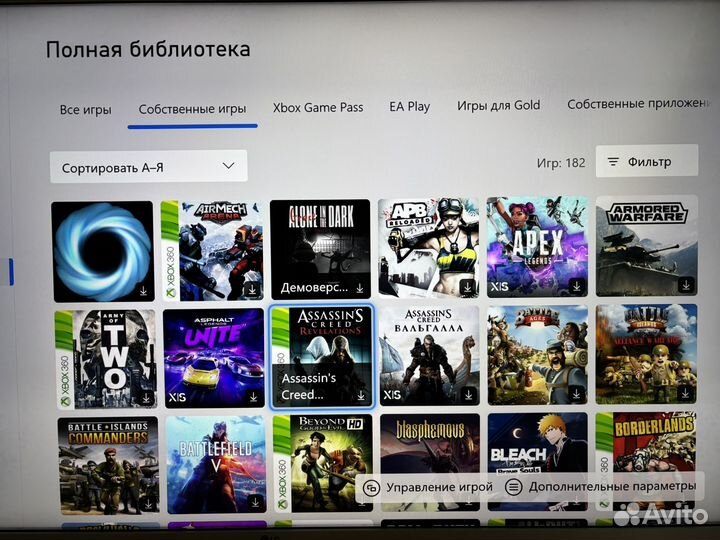Select the Собственные игры tab
The image size is (720, 540).
pyautogui.click(x=192, y=109)
